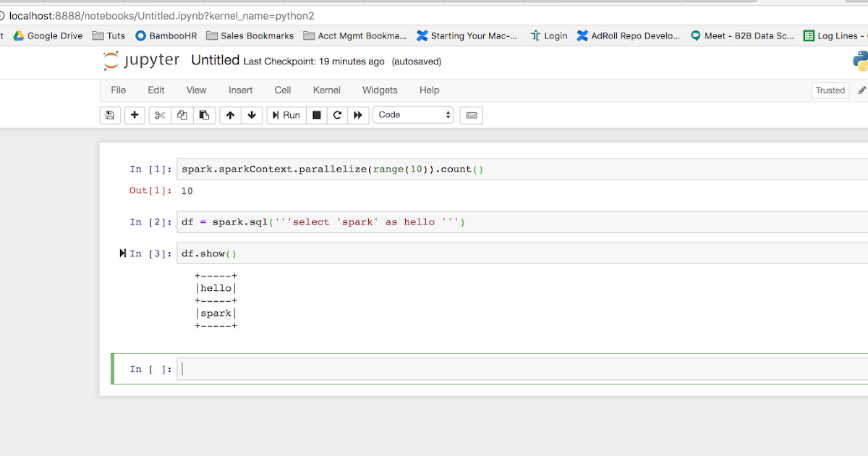
Task: Click the Last Checkpoint timestamp text
Action: [x=314, y=62]
